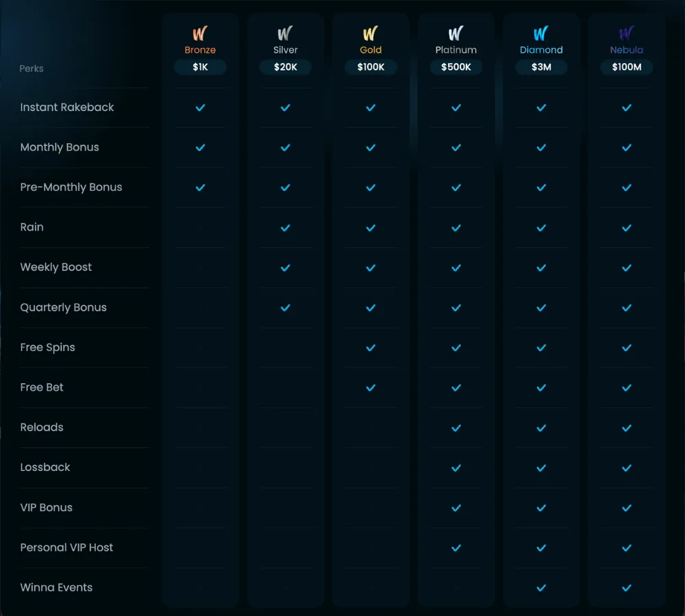This screenshot has height=616, width=685.
Task: Click the Perks column header
Action: click(32, 68)
